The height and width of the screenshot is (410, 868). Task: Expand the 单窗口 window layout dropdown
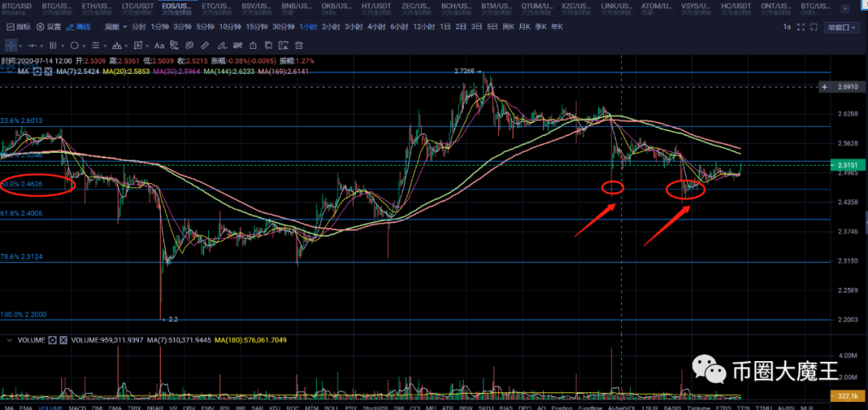point(842,27)
